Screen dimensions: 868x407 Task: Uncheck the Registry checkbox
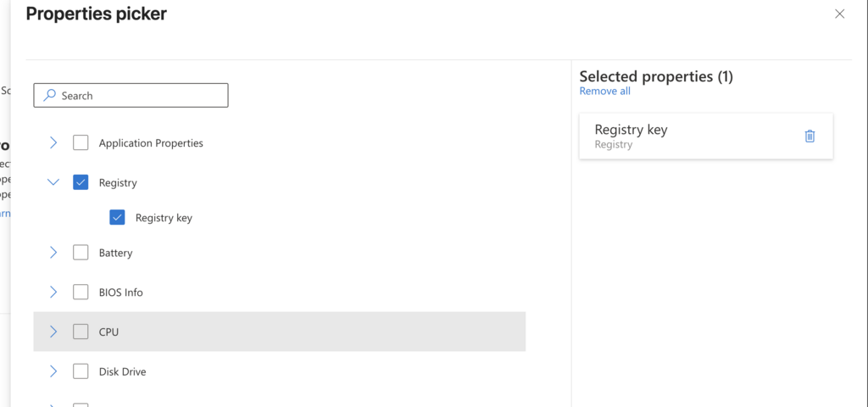coord(81,182)
